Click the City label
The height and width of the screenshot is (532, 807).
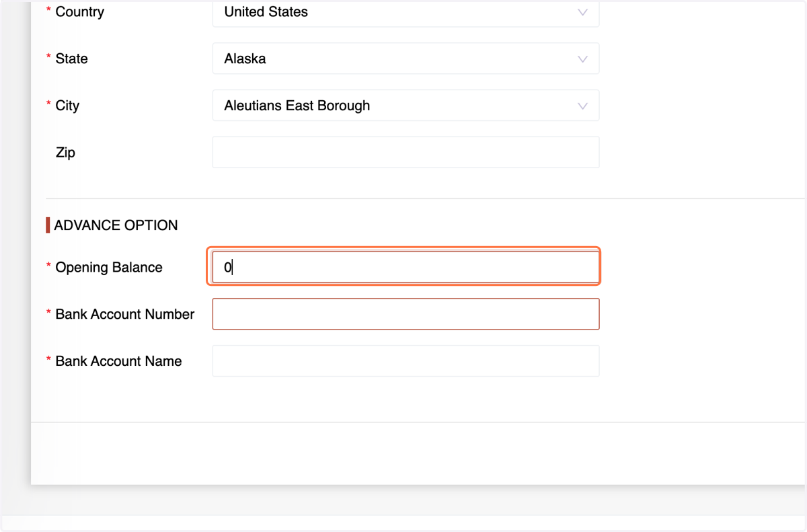(67, 106)
